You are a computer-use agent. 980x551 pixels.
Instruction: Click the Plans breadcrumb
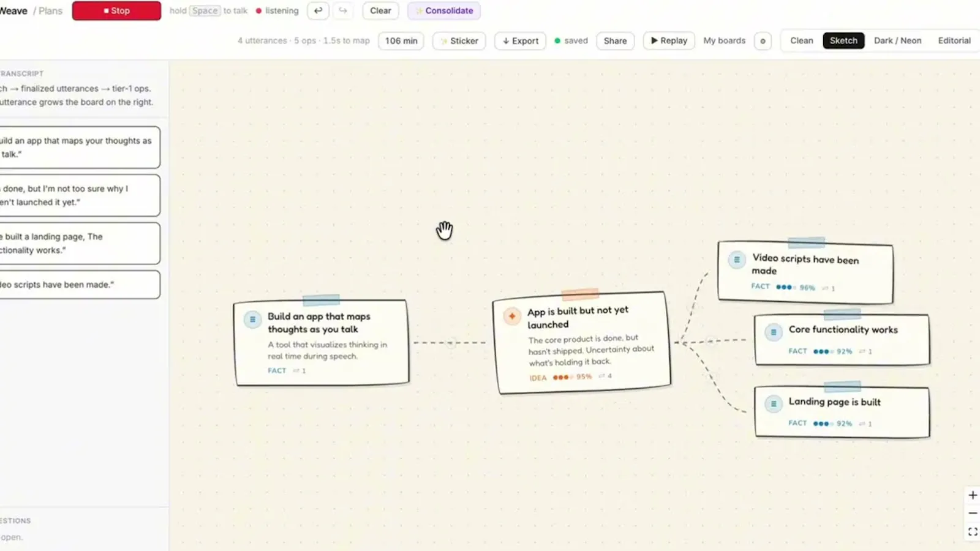click(x=50, y=10)
